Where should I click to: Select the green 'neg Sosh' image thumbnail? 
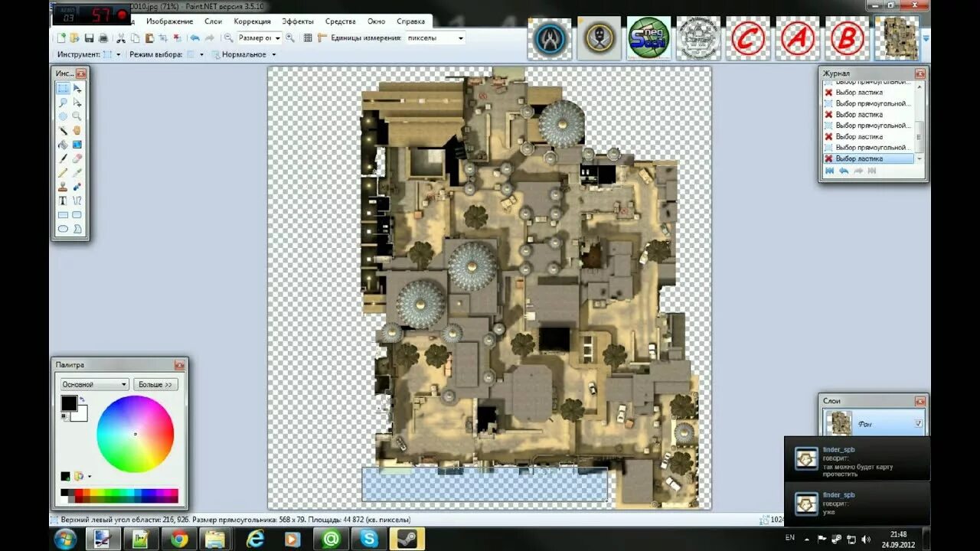pos(648,38)
